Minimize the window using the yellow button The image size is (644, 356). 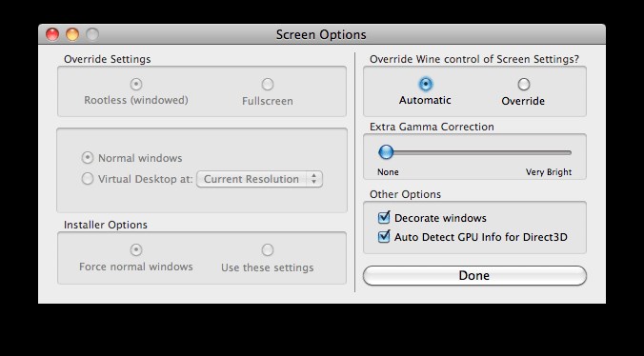tap(72, 34)
